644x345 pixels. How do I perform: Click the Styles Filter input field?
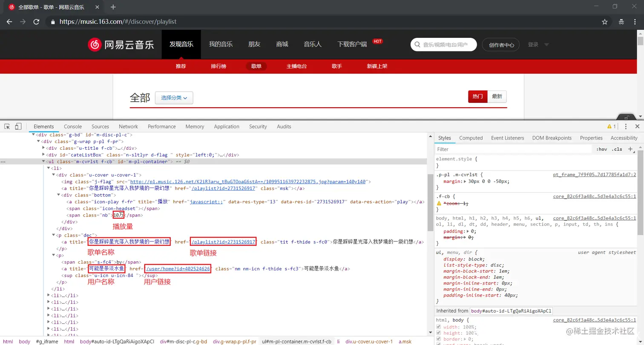pyautogui.click(x=513, y=149)
